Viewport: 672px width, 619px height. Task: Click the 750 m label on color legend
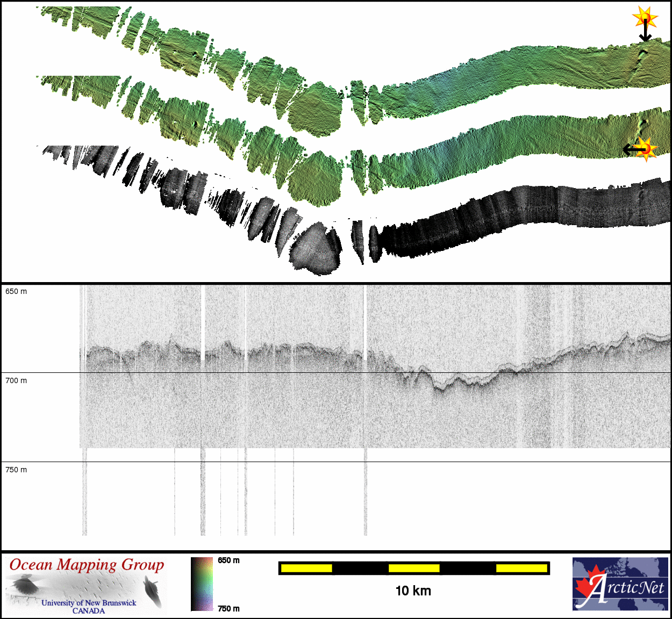[x=228, y=608]
